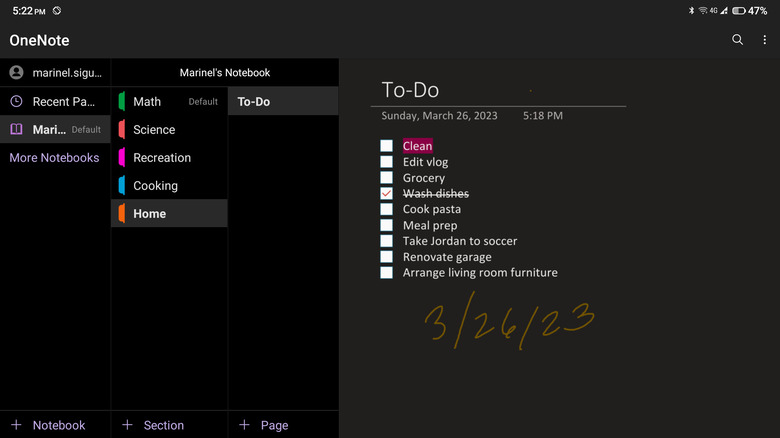The image size is (780, 438).
Task: Uncheck the Wash dishes checkbox
Action: [x=386, y=194]
